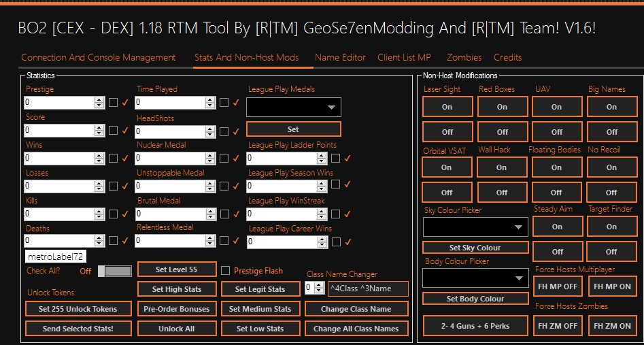
Task: Check the Kills stat checkbox
Action: coord(113,214)
